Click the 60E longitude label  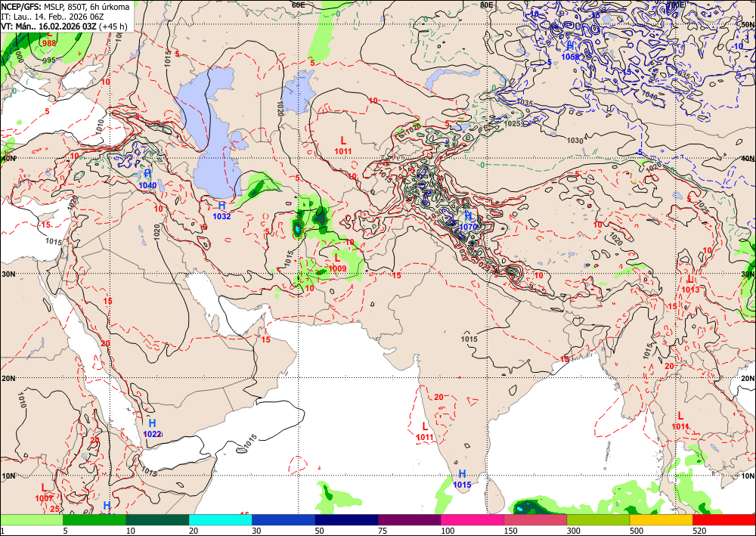tap(299, 5)
